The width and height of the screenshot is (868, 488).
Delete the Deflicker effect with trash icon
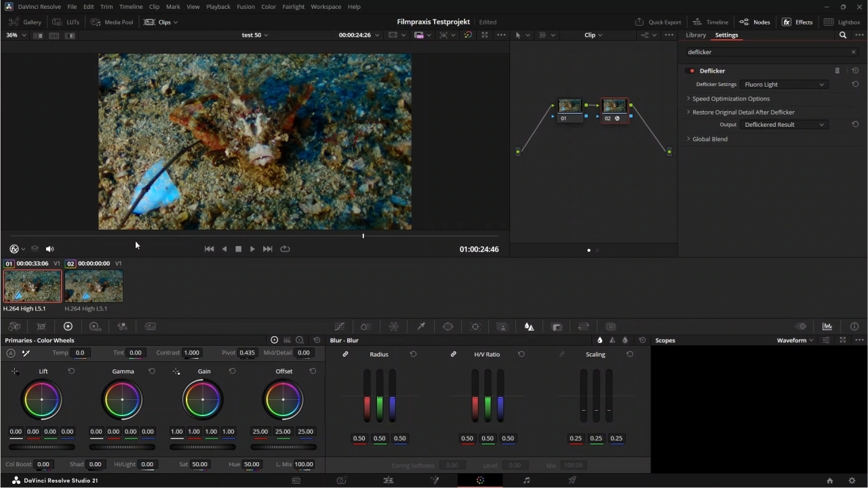[837, 70]
